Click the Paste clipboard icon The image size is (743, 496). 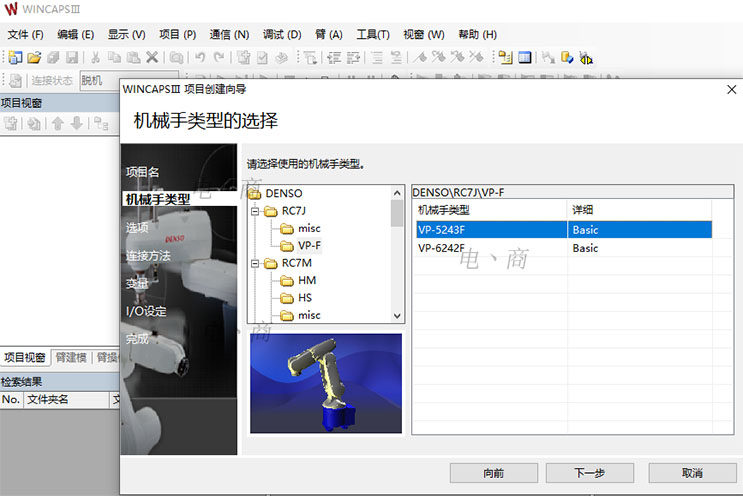(133, 58)
